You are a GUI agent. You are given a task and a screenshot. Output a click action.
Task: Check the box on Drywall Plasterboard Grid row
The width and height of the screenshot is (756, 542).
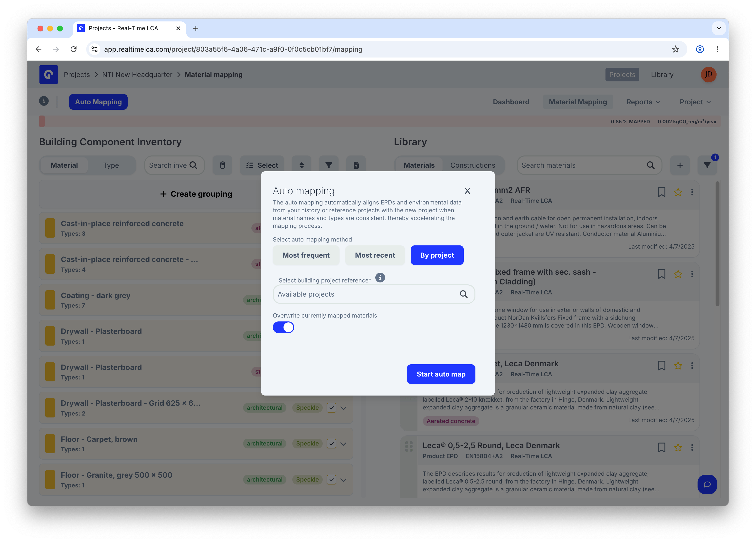331,407
